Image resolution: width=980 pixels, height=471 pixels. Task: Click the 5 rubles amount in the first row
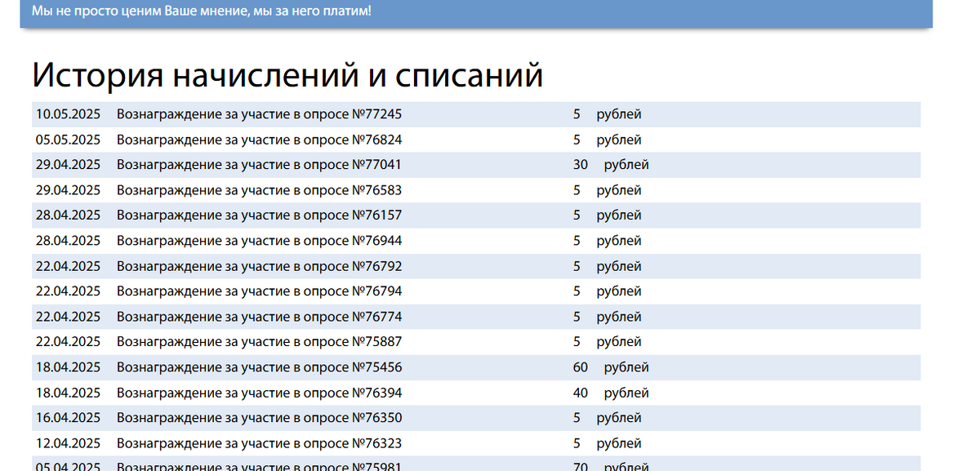[577, 113]
